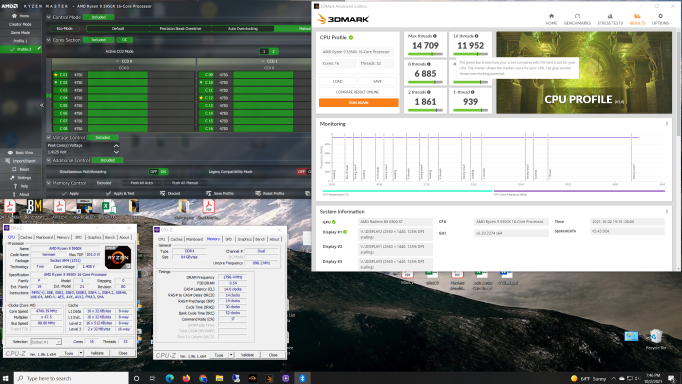Show info for 1-thread score
This screenshot has height=384, width=682.
click(x=472, y=92)
